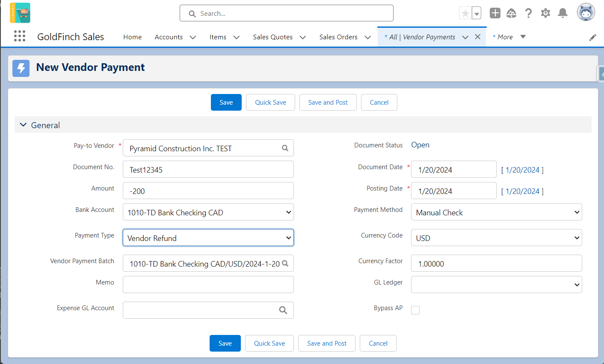
Task: Expand the Vendor Payments tab chevron
Action: 465,37
